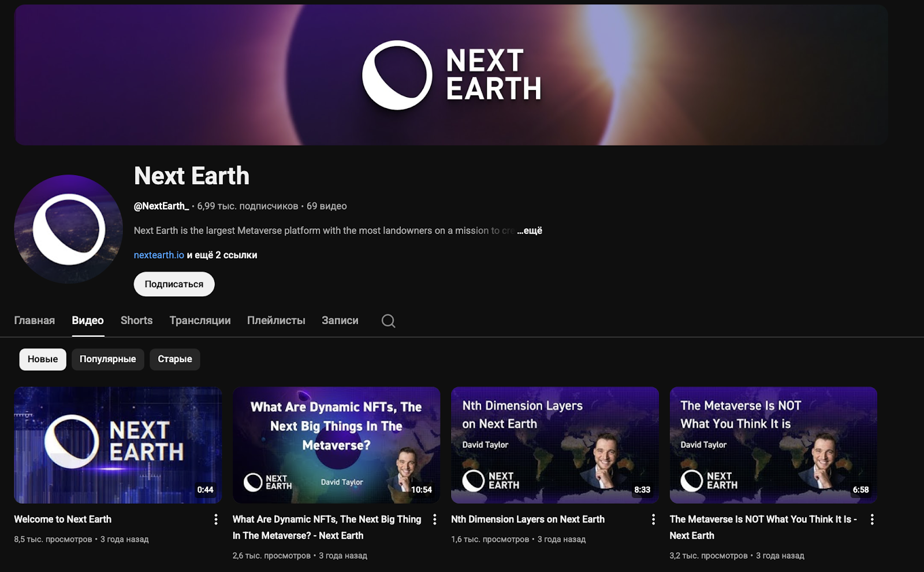Open the Плейлисты tab
This screenshot has height=572, width=924.
(276, 321)
